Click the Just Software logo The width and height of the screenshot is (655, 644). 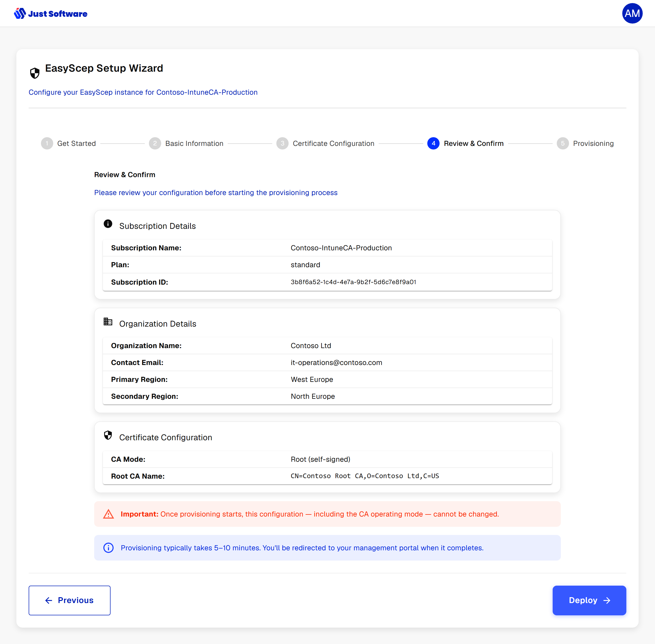click(50, 14)
